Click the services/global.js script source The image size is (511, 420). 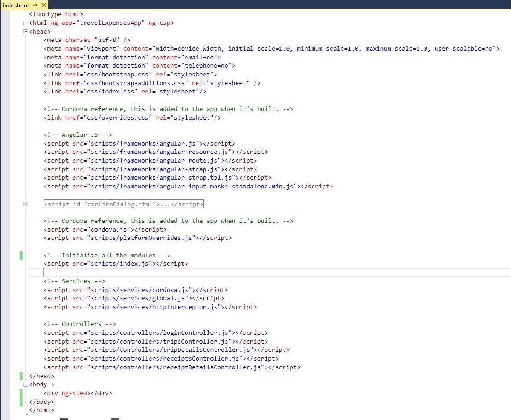click(138, 298)
